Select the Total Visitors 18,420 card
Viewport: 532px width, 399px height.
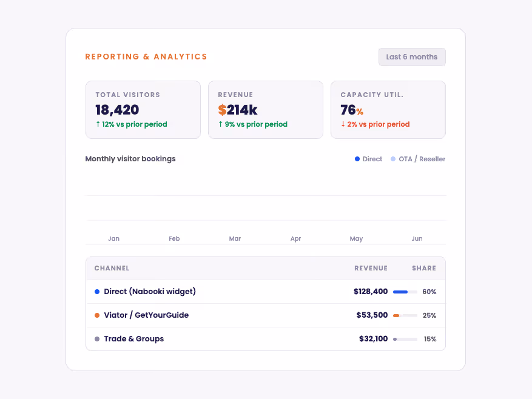tap(143, 110)
